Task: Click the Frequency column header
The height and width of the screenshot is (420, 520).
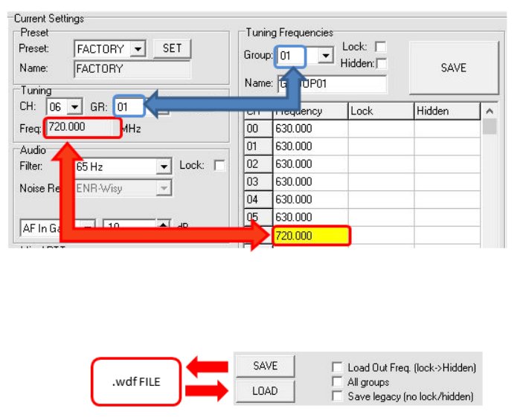Action: pos(310,111)
